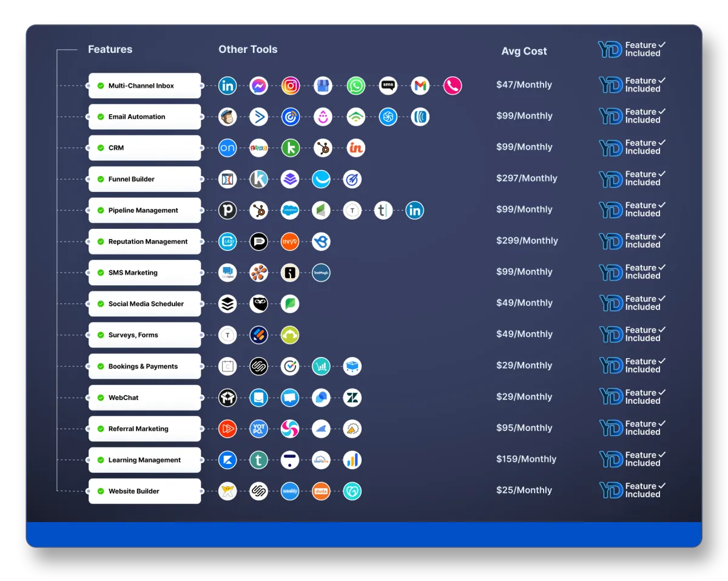Click the green check beside Email Automation
Image resolution: width=728 pixels, height=581 pixels.
(101, 117)
